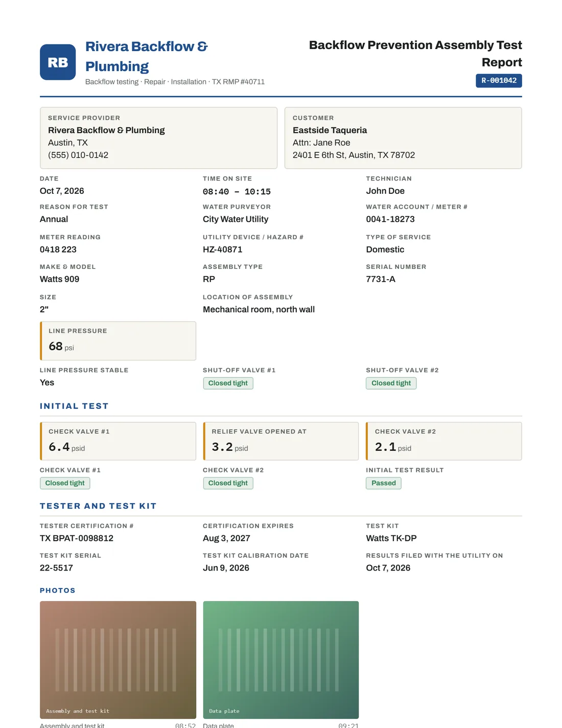Select 'Mechanical room, north wall' location
Viewport: 562px width, 728px height.
(x=259, y=309)
